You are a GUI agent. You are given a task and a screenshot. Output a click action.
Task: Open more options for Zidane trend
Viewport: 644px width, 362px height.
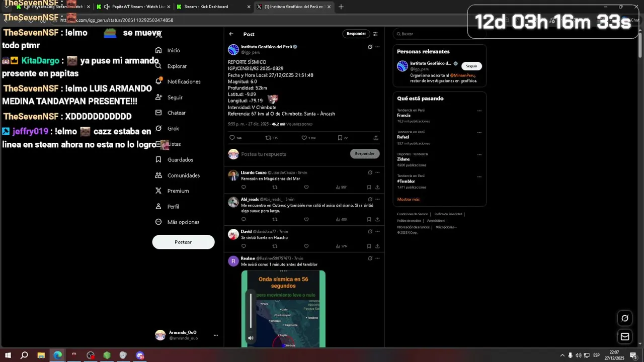pyautogui.click(x=479, y=155)
